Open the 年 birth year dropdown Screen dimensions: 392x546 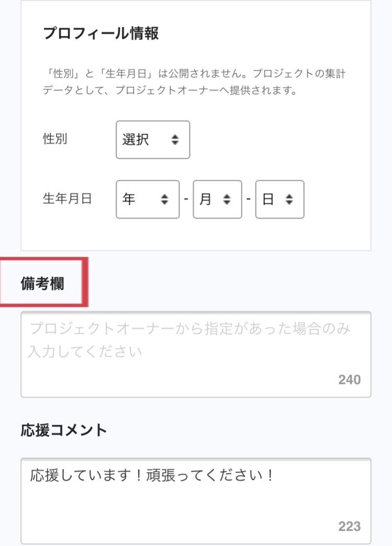(147, 200)
